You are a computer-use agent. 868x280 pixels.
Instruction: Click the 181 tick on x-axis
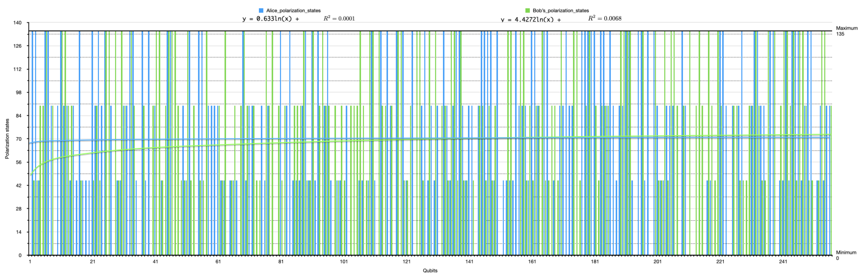click(595, 261)
